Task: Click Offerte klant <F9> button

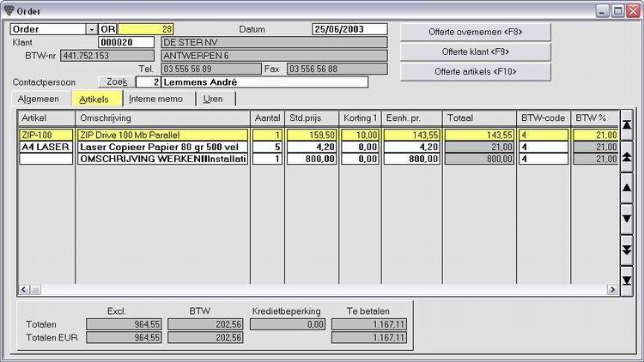Action: click(x=475, y=51)
